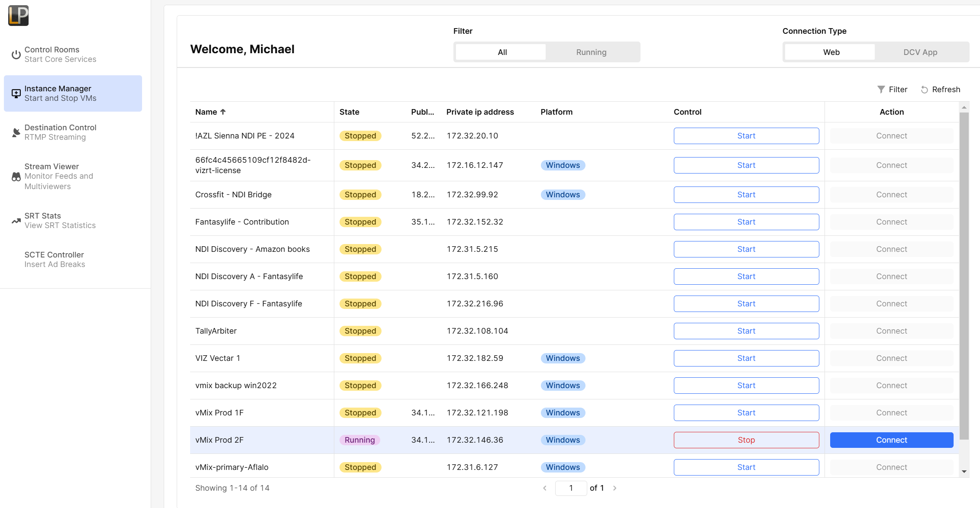The image size is (980, 508).
Task: Click the LP logo icon
Action: [18, 16]
